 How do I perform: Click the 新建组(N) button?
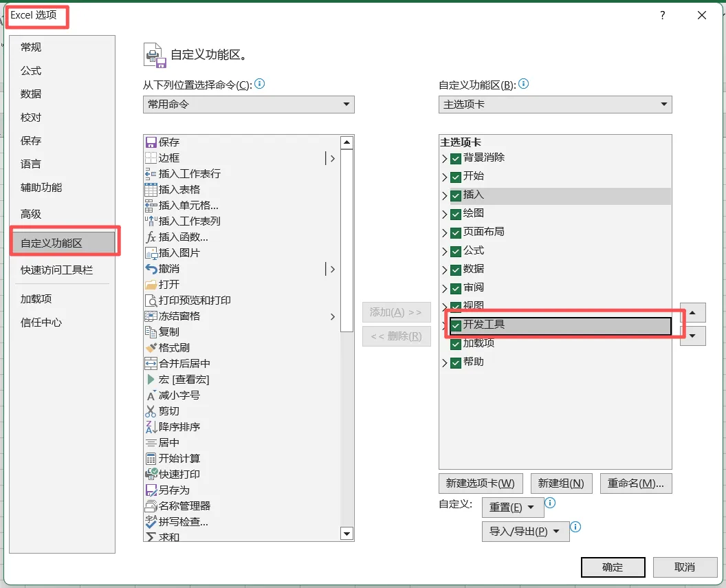coord(561,483)
